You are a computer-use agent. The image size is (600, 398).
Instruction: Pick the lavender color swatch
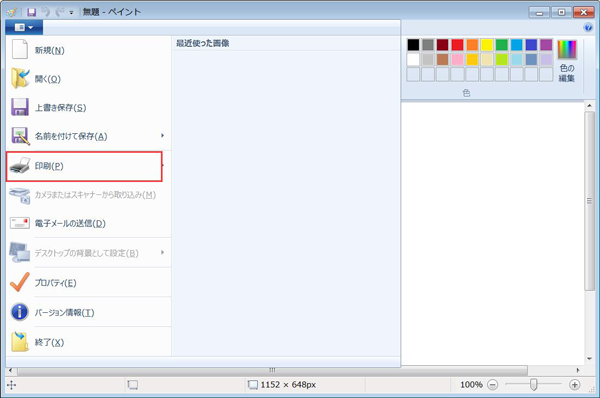pos(546,59)
